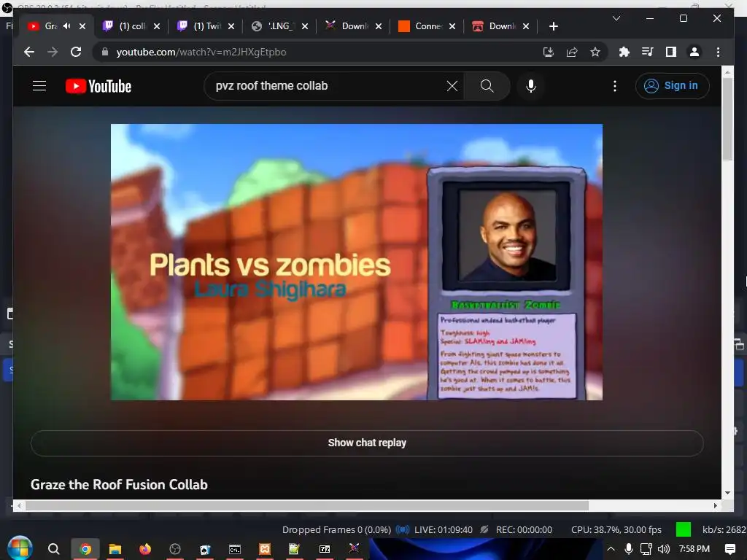
Task: Click the horizontal scrollbar thumb
Action: click(x=307, y=506)
